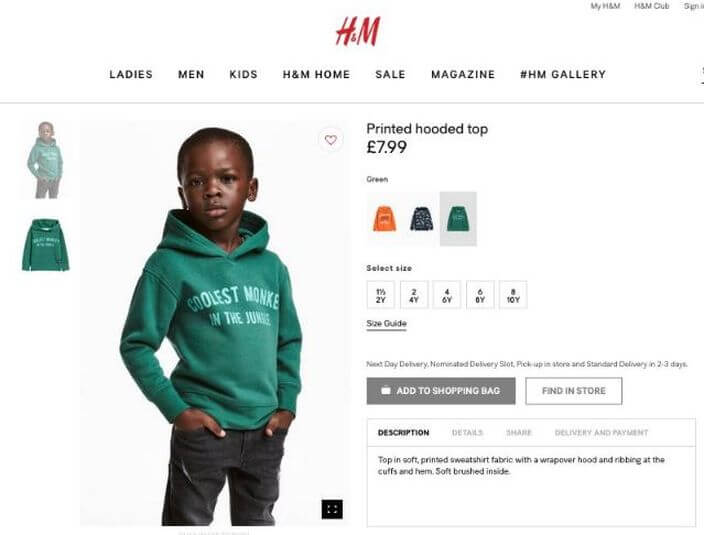Open the Sale menu
The width and height of the screenshot is (704, 535).
(391, 75)
